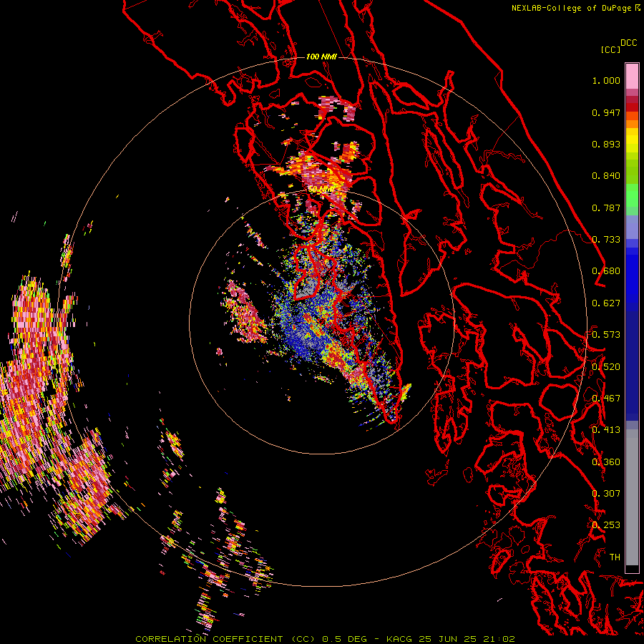Click the 0.307 legend value

coord(606,494)
